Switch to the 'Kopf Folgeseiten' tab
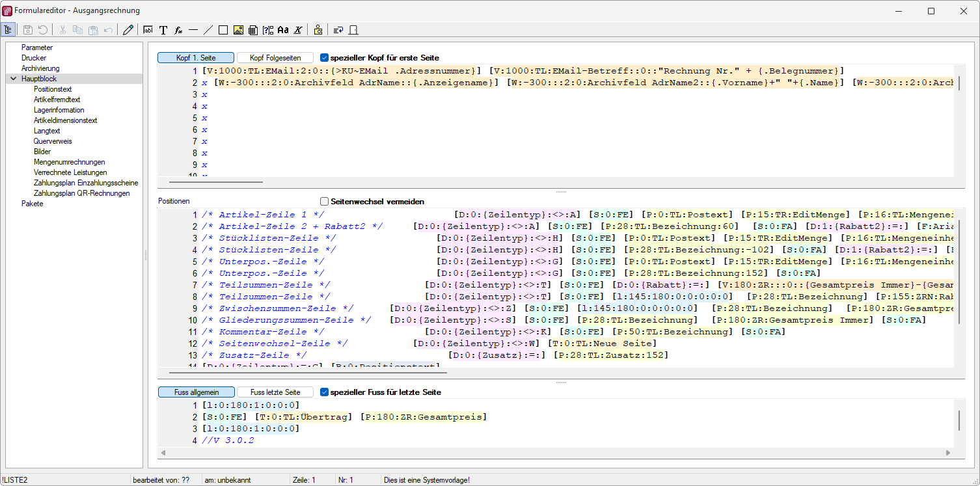The image size is (980, 486). pos(275,58)
